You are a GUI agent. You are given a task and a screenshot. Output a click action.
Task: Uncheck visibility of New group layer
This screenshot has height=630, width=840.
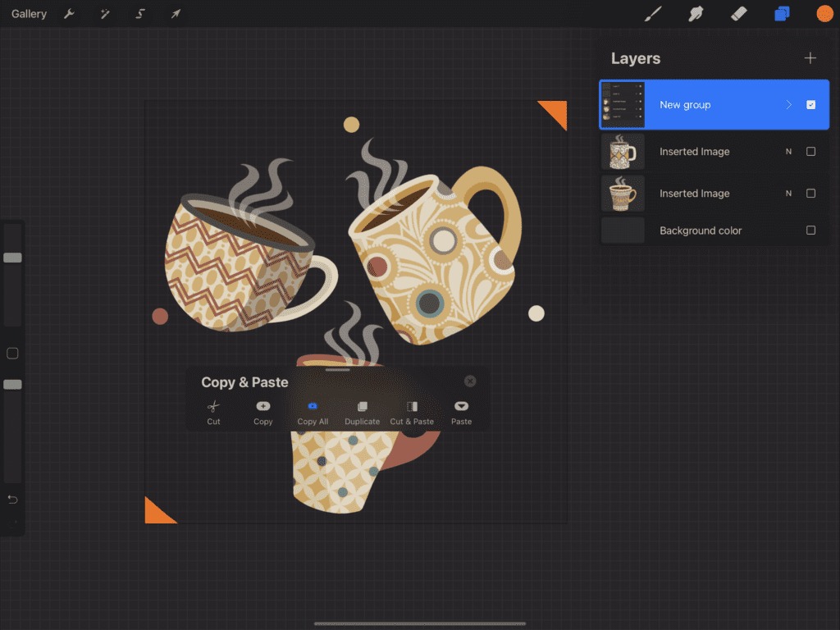click(x=810, y=105)
